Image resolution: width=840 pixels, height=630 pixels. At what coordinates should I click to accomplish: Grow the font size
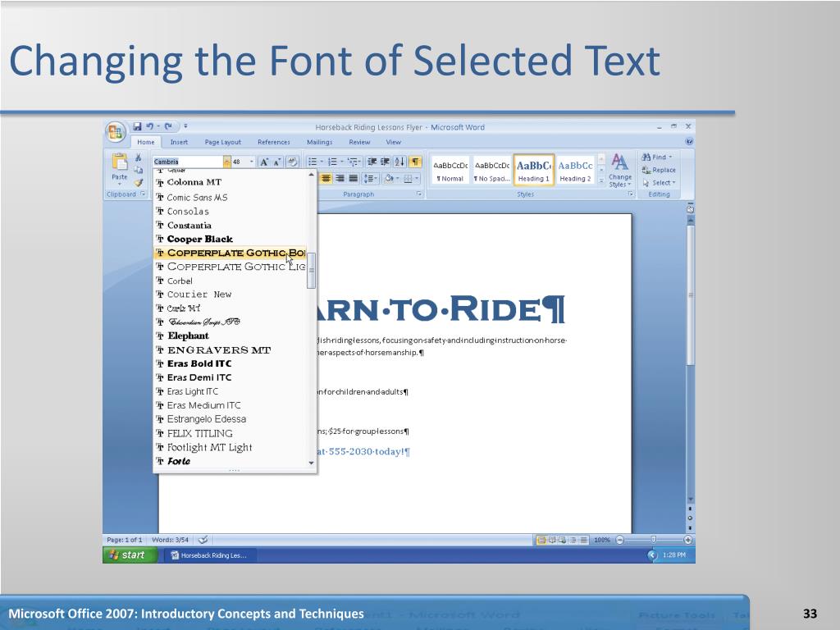click(263, 162)
